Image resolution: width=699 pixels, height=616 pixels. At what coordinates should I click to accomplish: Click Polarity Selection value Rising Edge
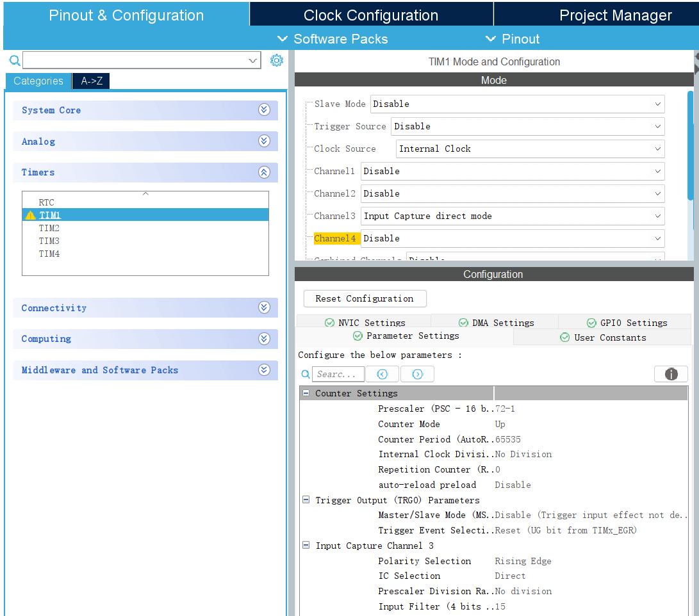(x=523, y=561)
